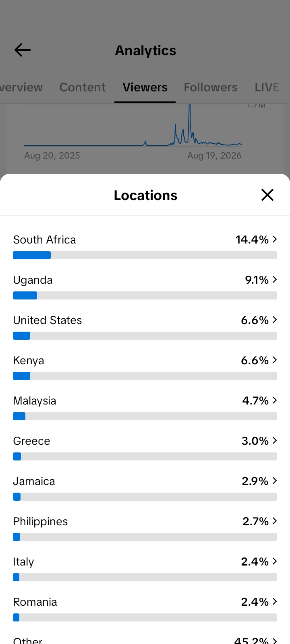This screenshot has width=290, height=644.
Task: Tap the back arrow icon
Action: tap(23, 50)
